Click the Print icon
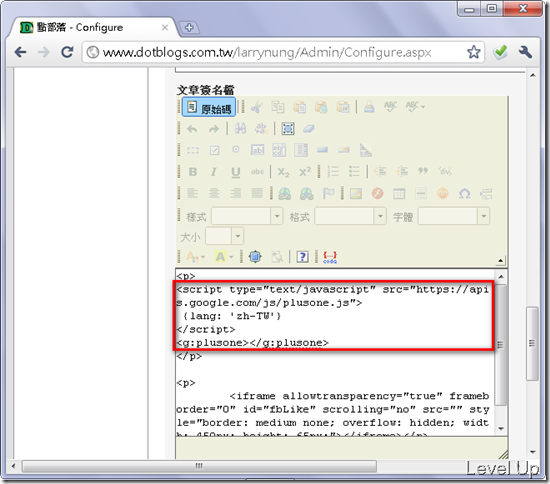550x484 pixels. (x=369, y=107)
